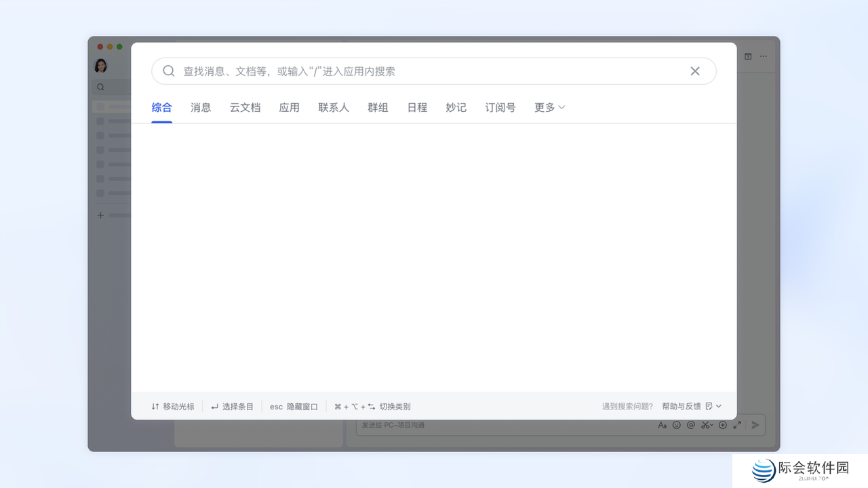The height and width of the screenshot is (488, 868).
Task: Open the emoji picker in message box
Action: [x=676, y=425]
